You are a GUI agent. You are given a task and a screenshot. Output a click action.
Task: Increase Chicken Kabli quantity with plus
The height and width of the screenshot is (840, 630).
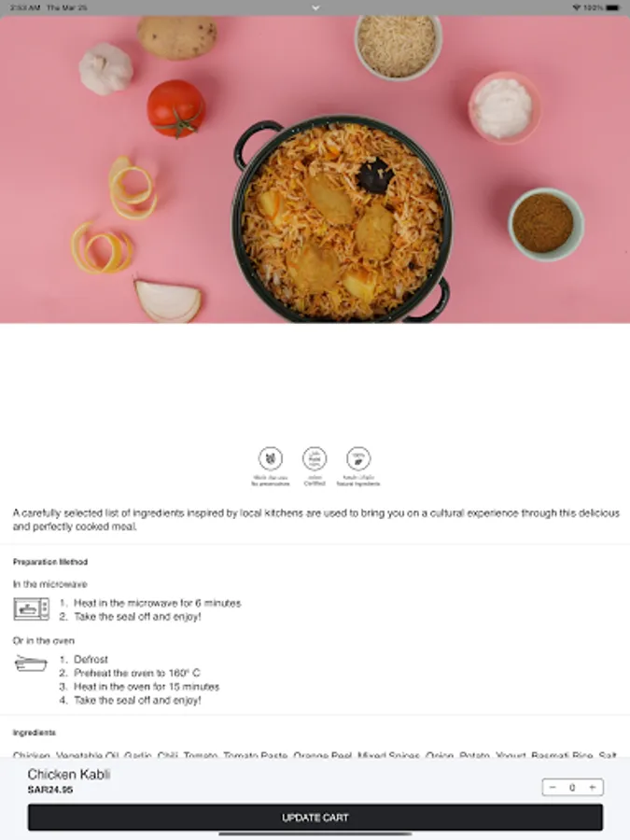click(x=593, y=787)
